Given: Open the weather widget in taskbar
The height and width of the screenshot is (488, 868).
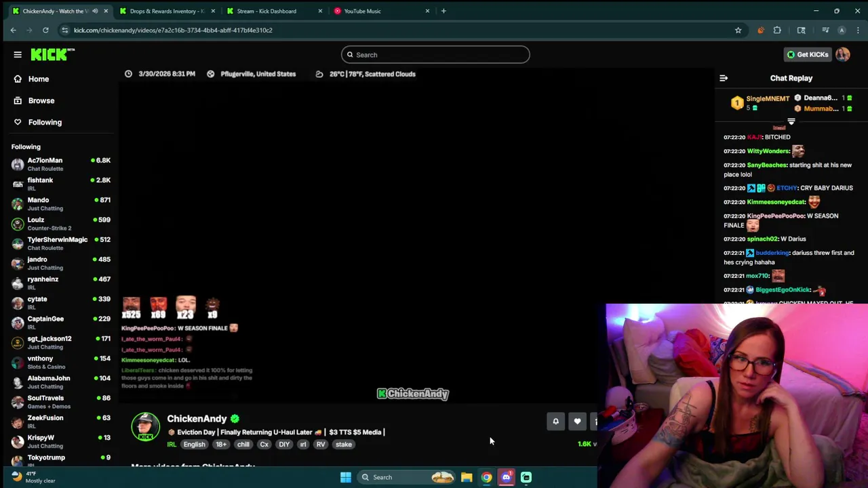Looking at the screenshot, I should [x=33, y=477].
